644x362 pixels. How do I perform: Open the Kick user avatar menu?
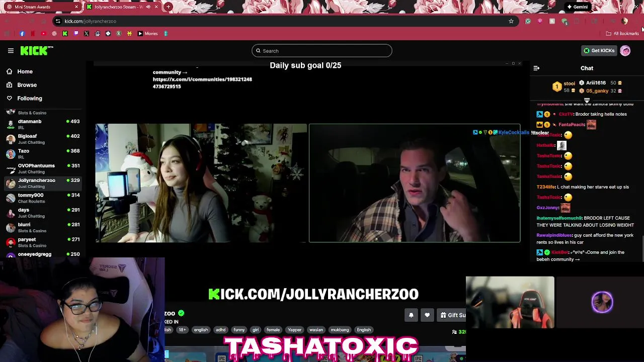click(x=625, y=51)
